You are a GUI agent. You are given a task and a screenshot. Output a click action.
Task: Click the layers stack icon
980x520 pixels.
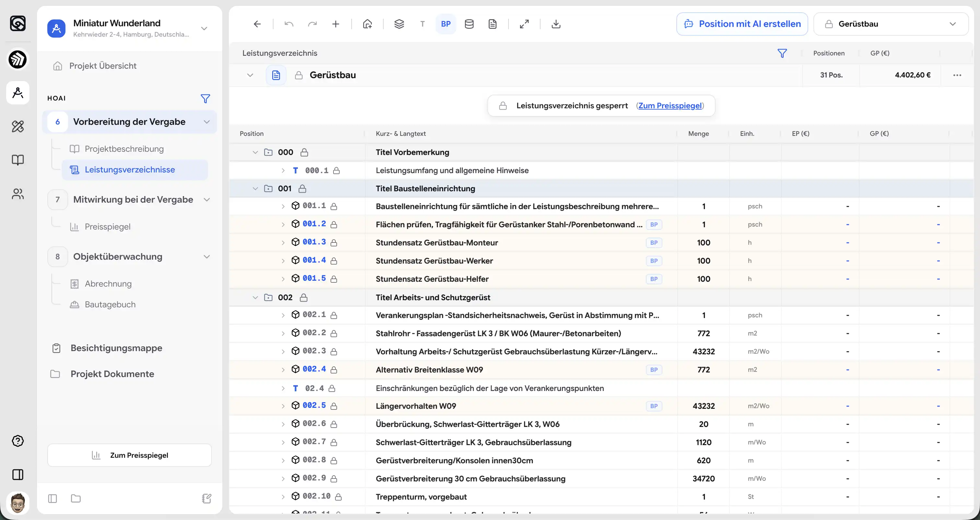(x=399, y=24)
